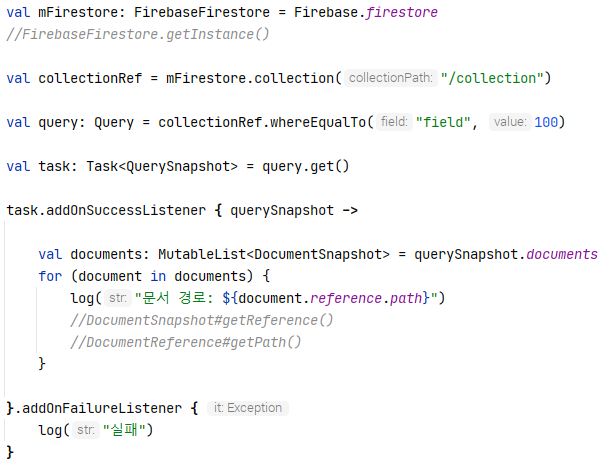This screenshot has width=608, height=469.
Task: Click the whereEqualTo method call
Action: 318,122
